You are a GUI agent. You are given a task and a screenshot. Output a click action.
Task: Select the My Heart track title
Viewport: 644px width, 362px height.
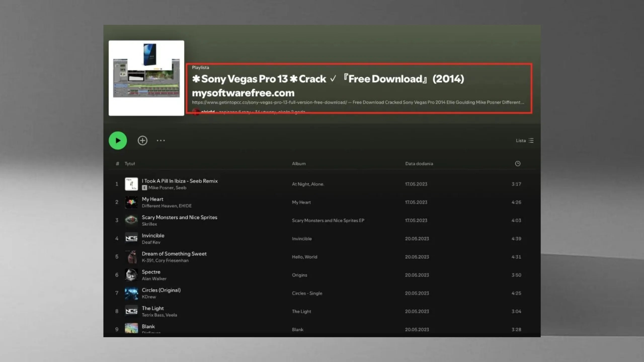click(x=152, y=199)
